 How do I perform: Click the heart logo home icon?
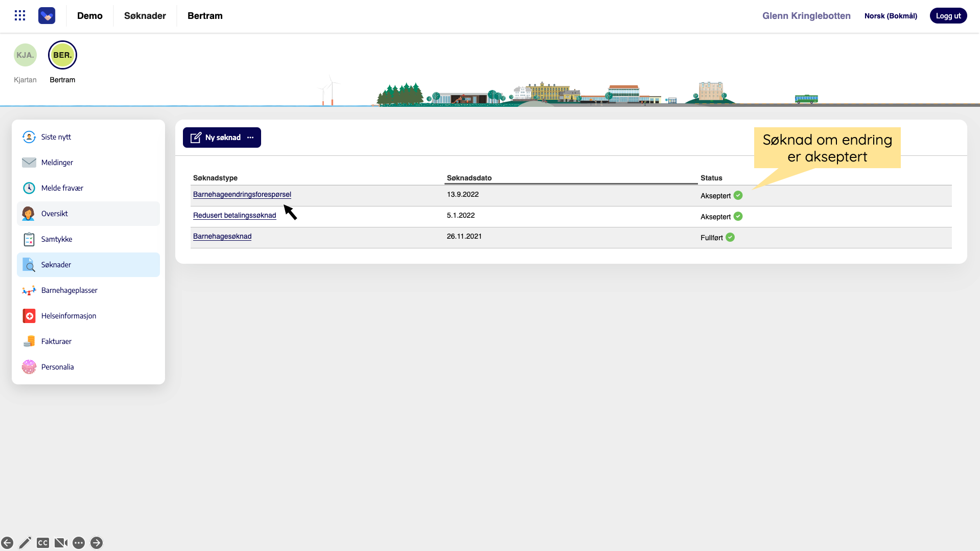click(46, 16)
